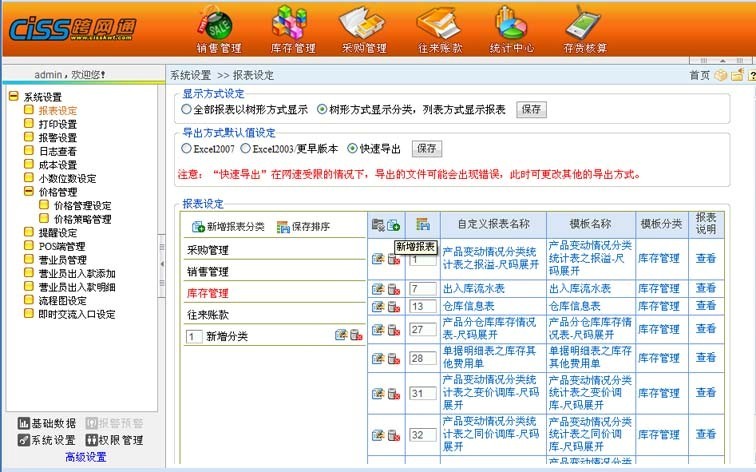
Task: Select the Excel2007 export option
Action: [x=187, y=148]
